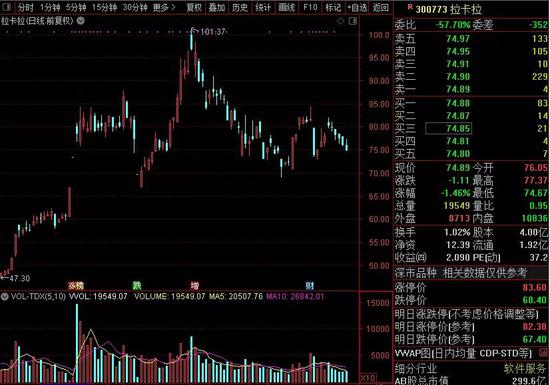
Task: Expand the 更多 periods list
Action: click(164, 7)
